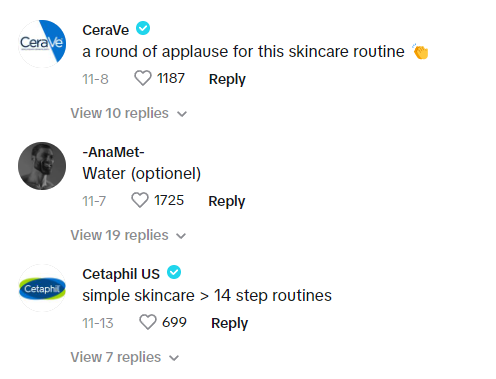Viewport: 496px width, 379px height.
Task: Open the CeraVe username link
Action: 106,30
